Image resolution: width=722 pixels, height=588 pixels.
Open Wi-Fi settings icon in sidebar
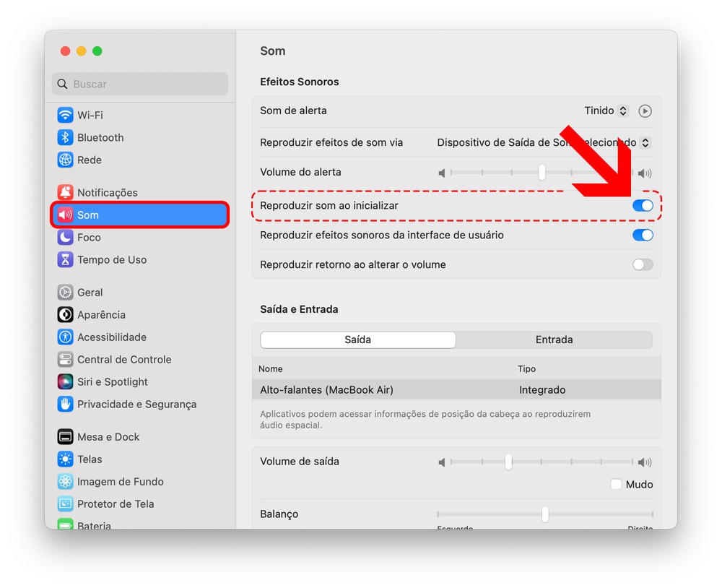pos(65,115)
